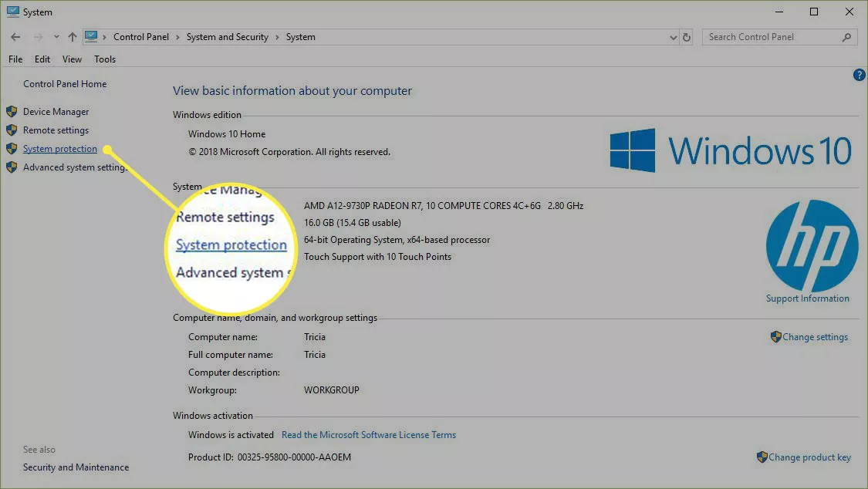This screenshot has width=868, height=489.
Task: Open the Help question mark icon
Action: 860,75
